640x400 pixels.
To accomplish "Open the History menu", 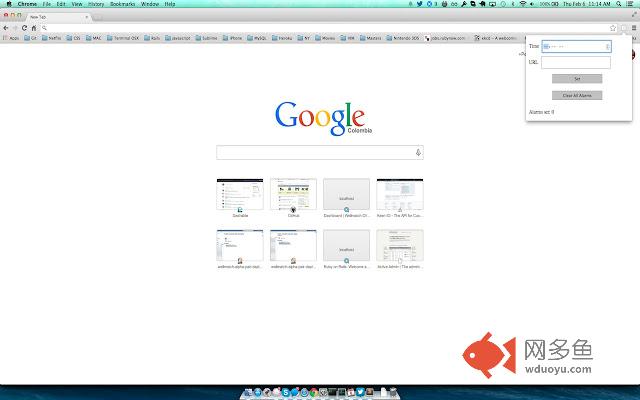I will point(96,4).
